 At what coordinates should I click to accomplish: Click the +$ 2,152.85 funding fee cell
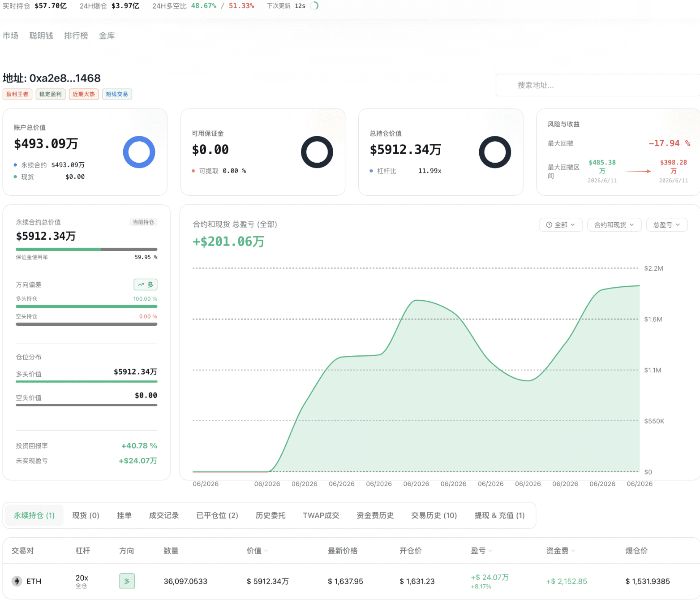pyautogui.click(x=567, y=581)
